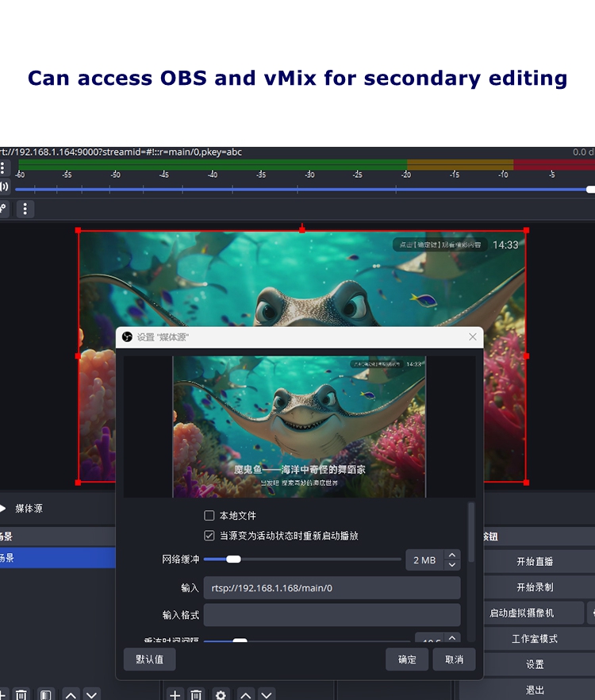Click the 2 MB buffer value box

click(x=424, y=560)
